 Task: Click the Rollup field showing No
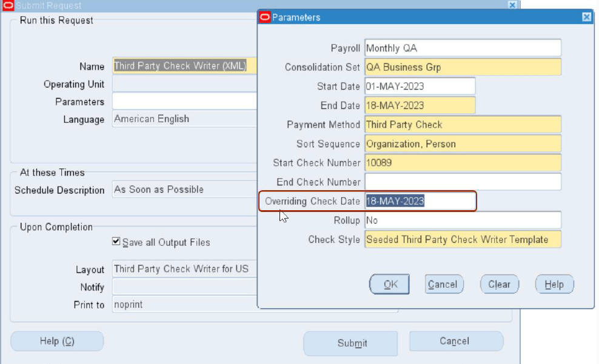coord(463,220)
